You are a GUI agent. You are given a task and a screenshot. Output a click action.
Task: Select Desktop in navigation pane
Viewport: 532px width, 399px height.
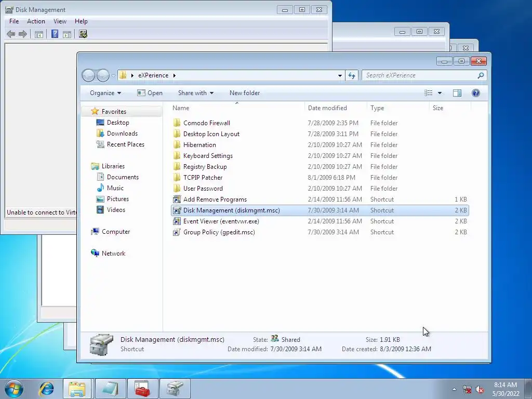[118, 123]
